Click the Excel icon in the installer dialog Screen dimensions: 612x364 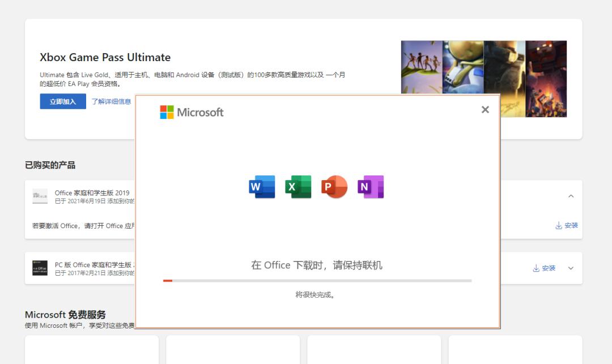[297, 187]
